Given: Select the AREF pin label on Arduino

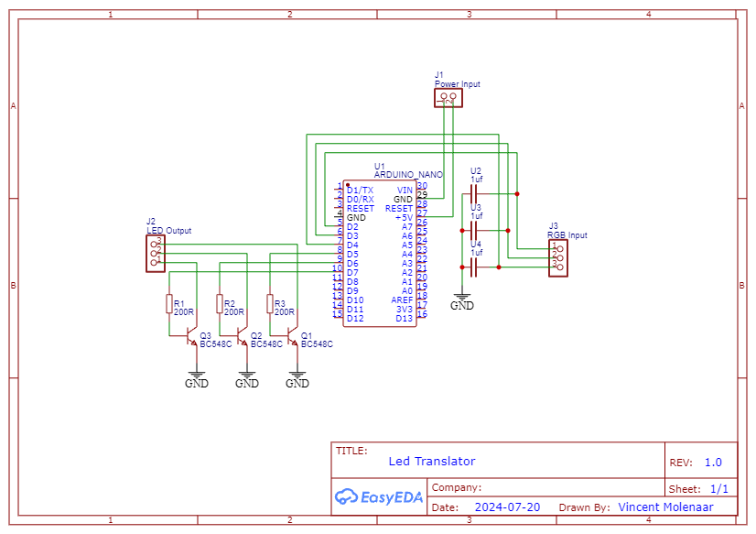Looking at the screenshot, I should (402, 300).
